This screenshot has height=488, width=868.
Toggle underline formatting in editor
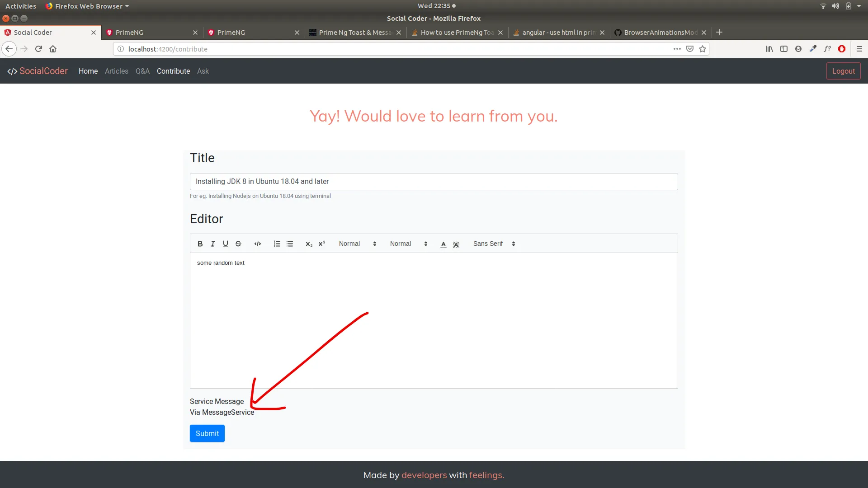click(225, 244)
